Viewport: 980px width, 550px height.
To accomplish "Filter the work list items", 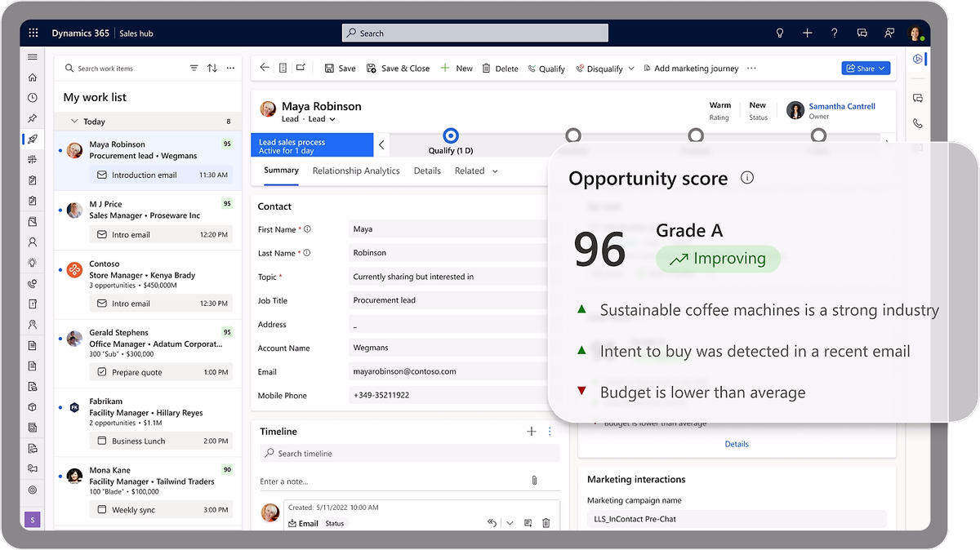I will click(194, 69).
